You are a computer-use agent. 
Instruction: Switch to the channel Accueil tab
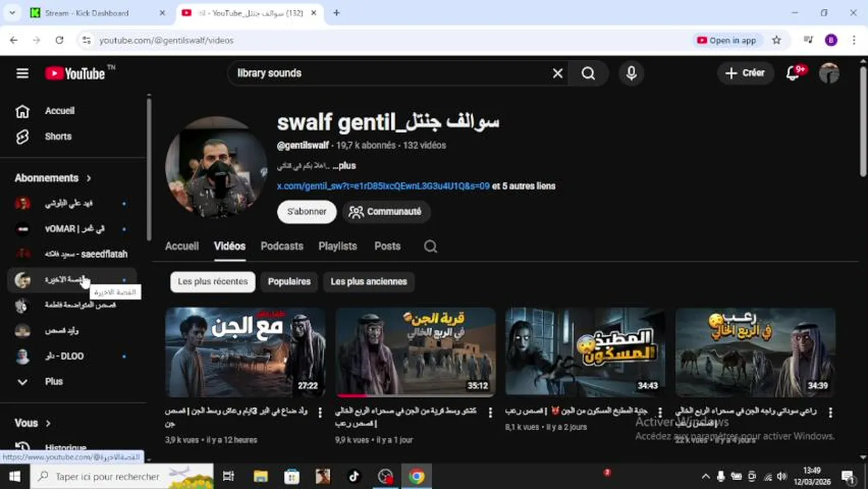(x=182, y=247)
